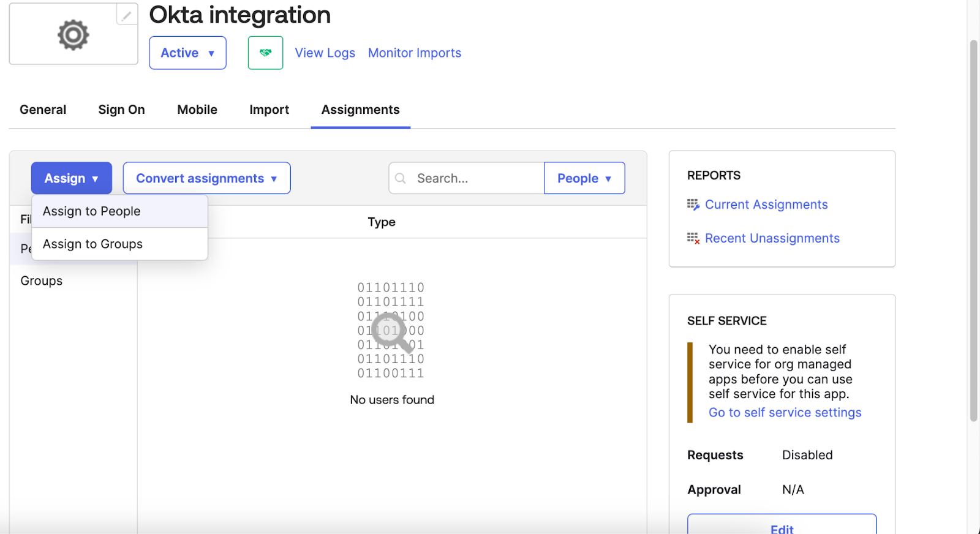Image resolution: width=980 pixels, height=534 pixels.
Task: Open Current Assignments report
Action: [x=766, y=205]
